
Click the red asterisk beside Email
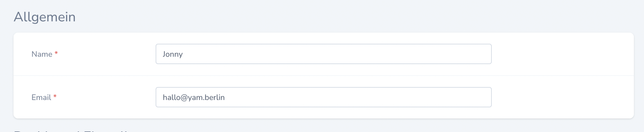coord(55,96)
